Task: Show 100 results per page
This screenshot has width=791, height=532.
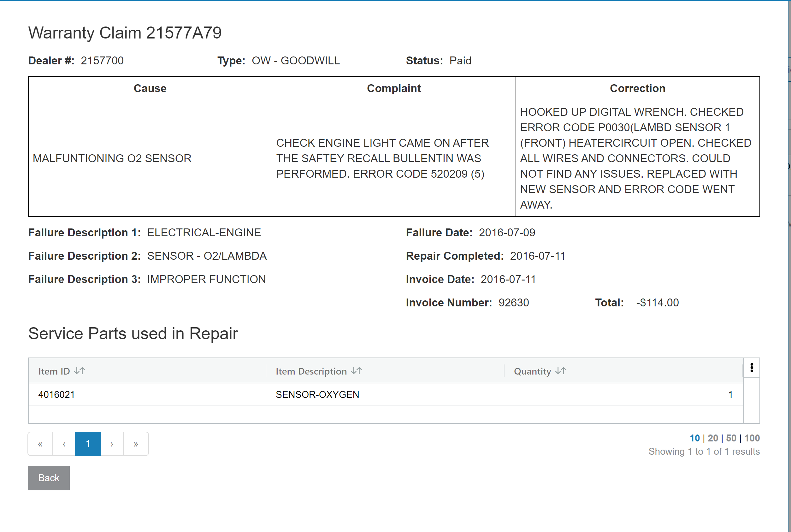Action: pyautogui.click(x=752, y=438)
